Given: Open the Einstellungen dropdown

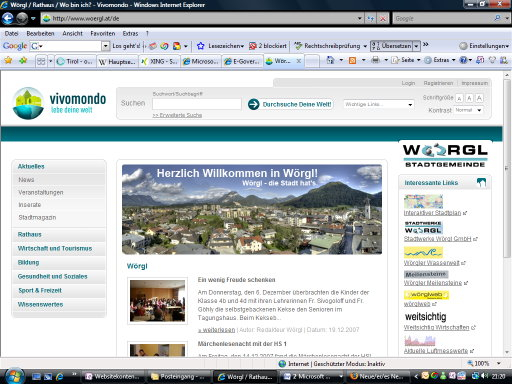Looking at the screenshot, I should [x=484, y=46].
